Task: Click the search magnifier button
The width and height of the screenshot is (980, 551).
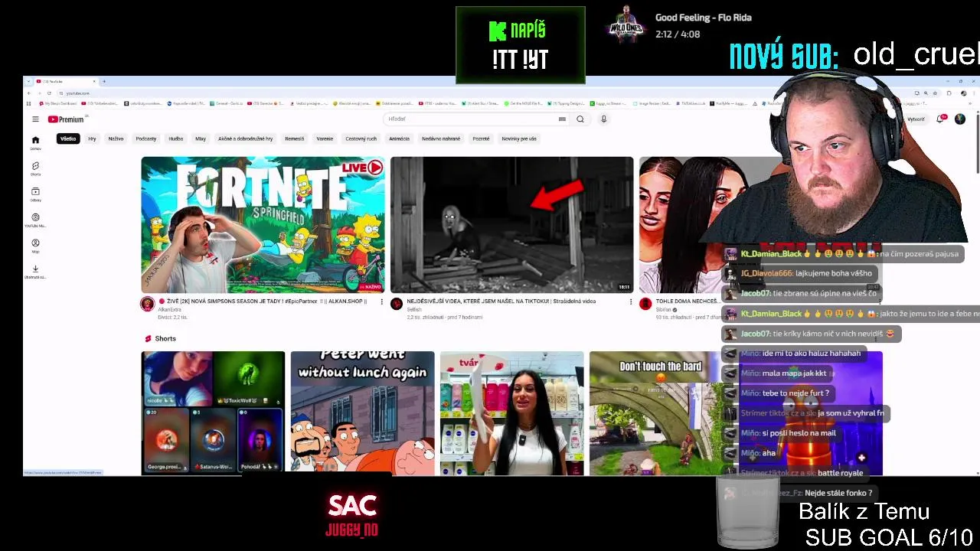Action: click(580, 119)
